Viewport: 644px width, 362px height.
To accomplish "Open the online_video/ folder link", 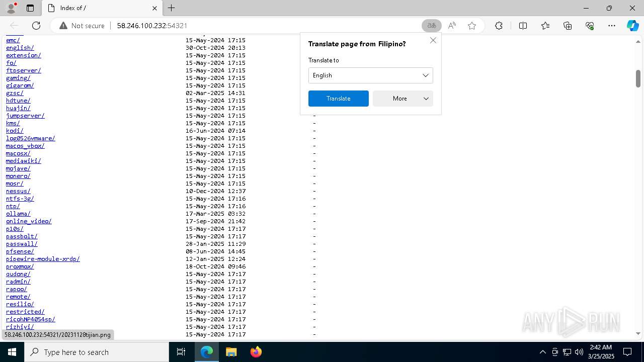I will click(29, 221).
